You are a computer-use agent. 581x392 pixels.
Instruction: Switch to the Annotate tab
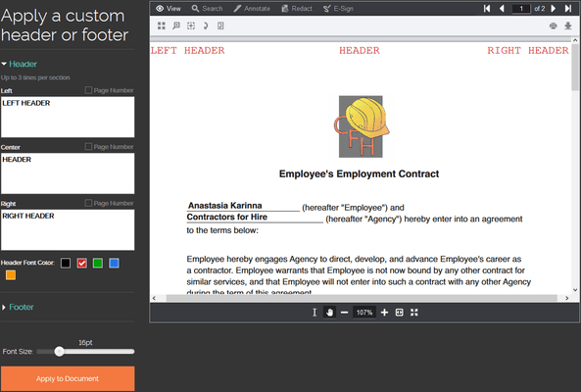point(252,9)
